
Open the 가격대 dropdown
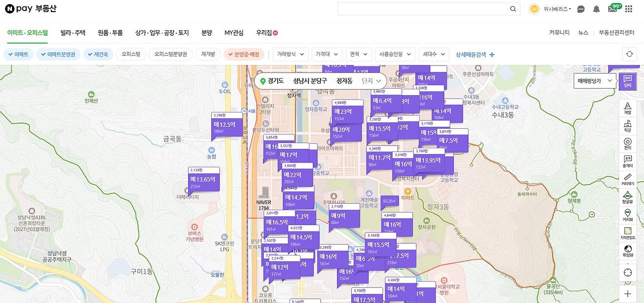pyautogui.click(x=327, y=54)
